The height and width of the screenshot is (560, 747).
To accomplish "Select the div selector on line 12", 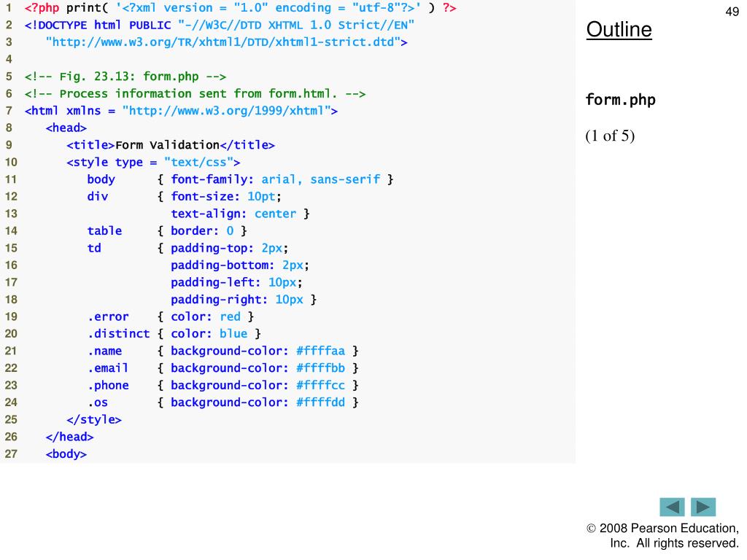I will click(x=98, y=197).
